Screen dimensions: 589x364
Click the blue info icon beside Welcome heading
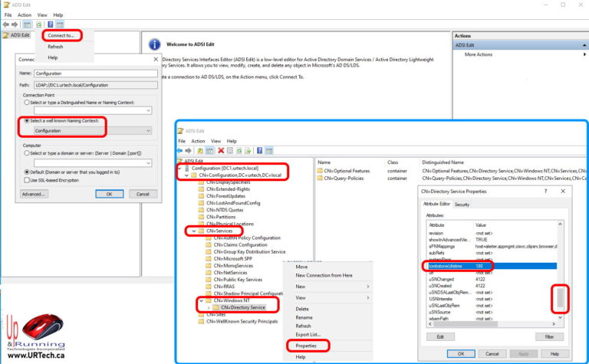point(154,45)
